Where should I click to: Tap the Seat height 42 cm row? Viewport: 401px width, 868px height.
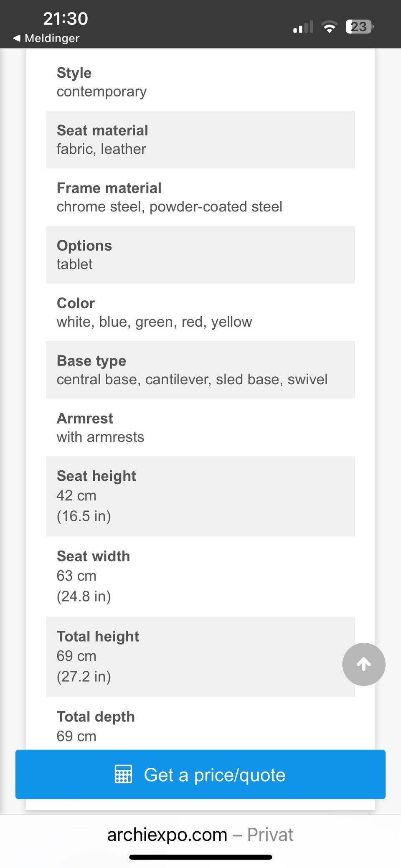(x=200, y=496)
